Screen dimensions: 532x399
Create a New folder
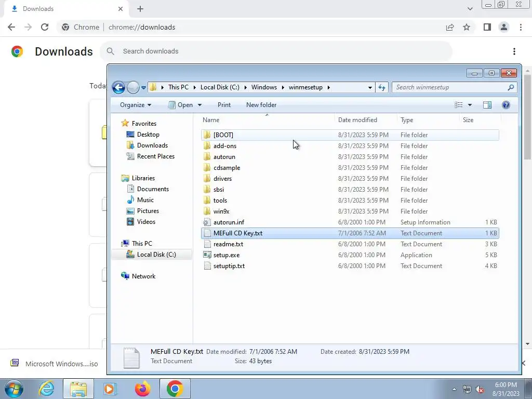click(x=261, y=105)
